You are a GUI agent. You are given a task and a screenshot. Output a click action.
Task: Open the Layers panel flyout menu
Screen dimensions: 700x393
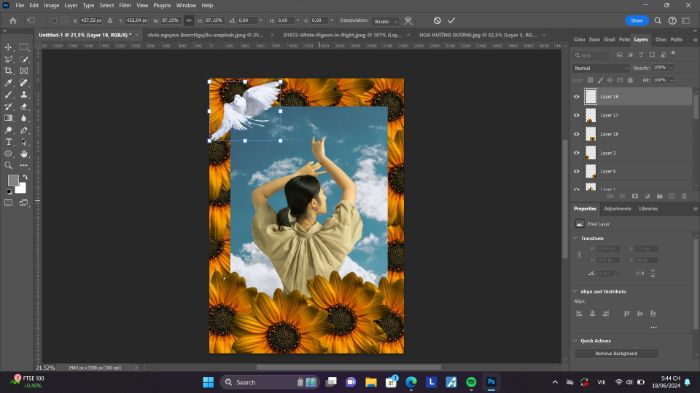(695, 40)
